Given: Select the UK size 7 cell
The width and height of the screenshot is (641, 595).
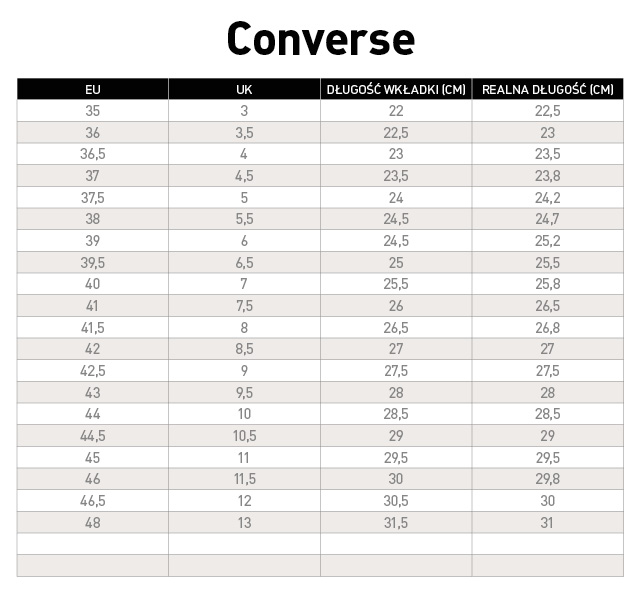Looking at the screenshot, I should 244,284.
